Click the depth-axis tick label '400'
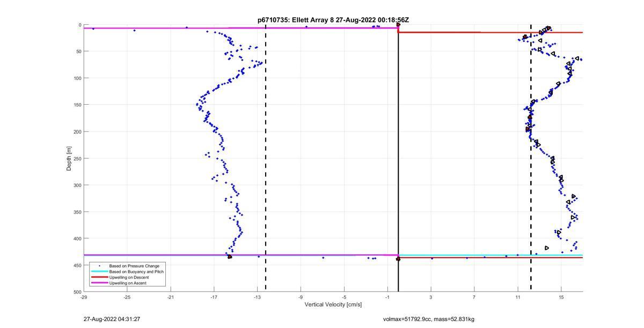The height and width of the screenshot is (328, 644). [77, 238]
